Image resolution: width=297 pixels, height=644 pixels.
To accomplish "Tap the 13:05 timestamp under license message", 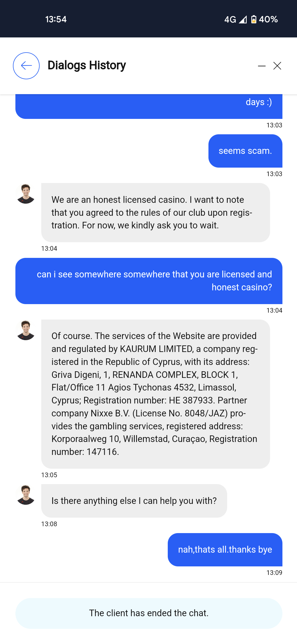I will tap(49, 475).
